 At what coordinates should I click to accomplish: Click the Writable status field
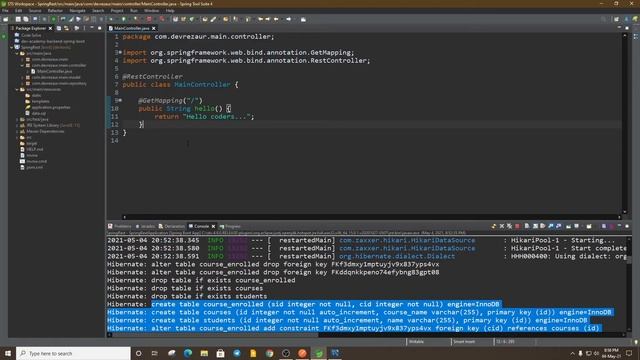click(x=416, y=342)
